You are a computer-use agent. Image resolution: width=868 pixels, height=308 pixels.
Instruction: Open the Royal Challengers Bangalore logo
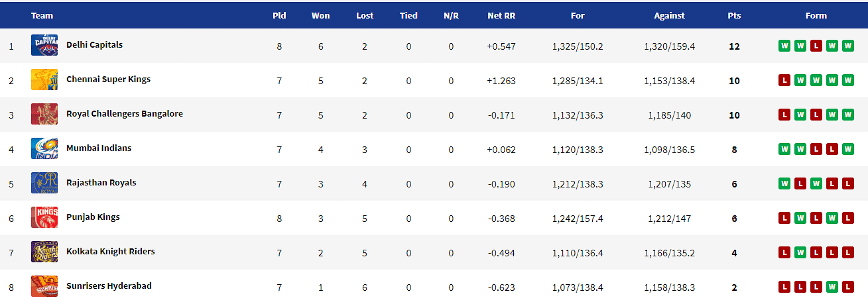[x=44, y=114]
